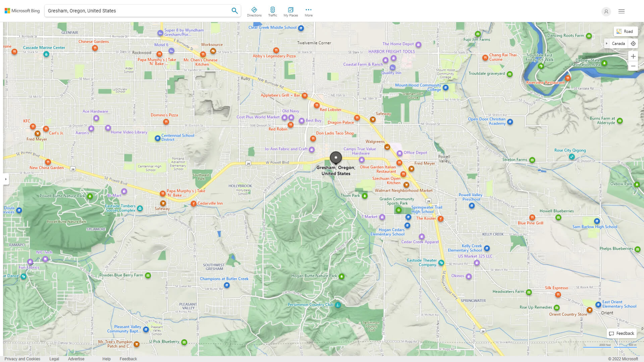Zoom out using the minus button
This screenshot has width=644, height=362.
tap(633, 66)
